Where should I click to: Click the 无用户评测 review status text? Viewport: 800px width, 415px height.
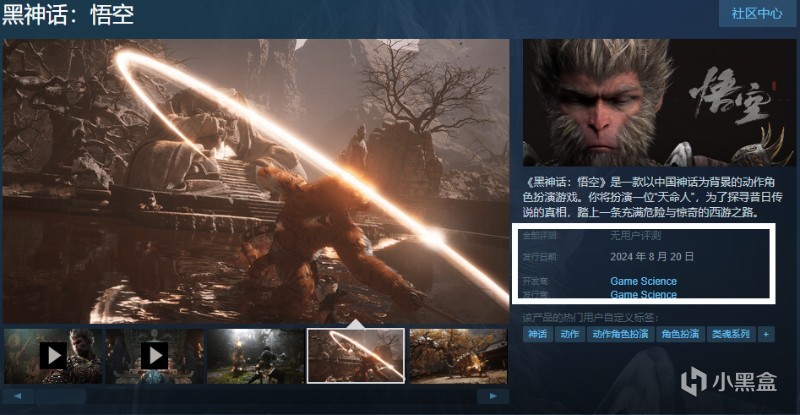635,236
